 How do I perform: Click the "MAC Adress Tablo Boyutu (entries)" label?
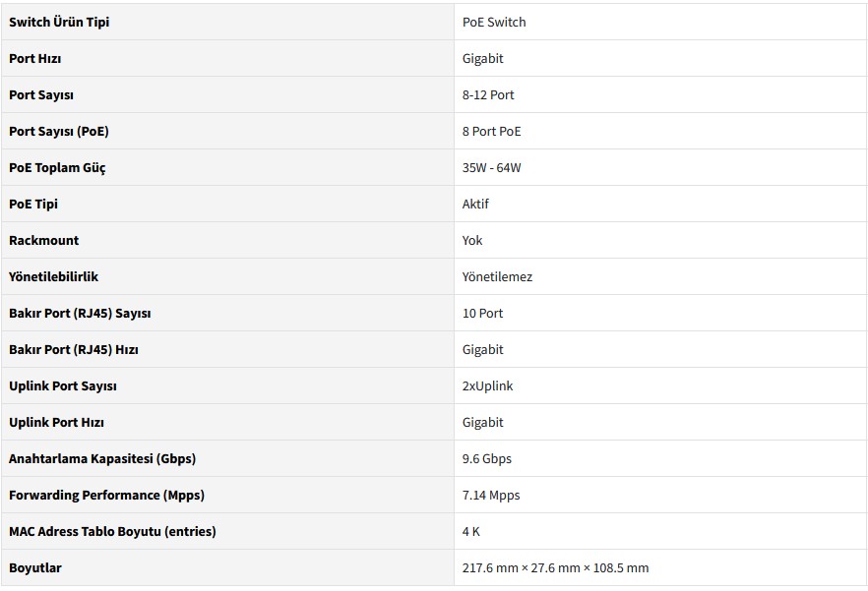112,531
